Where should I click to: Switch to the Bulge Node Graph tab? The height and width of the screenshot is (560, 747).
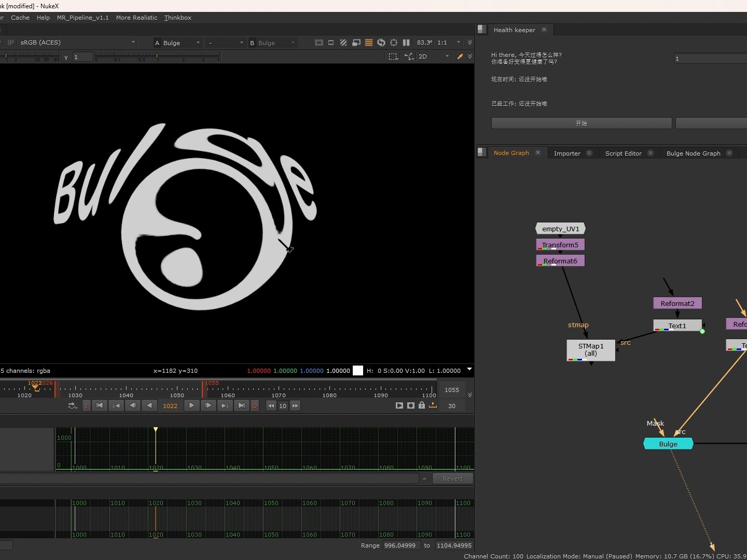pyautogui.click(x=693, y=153)
